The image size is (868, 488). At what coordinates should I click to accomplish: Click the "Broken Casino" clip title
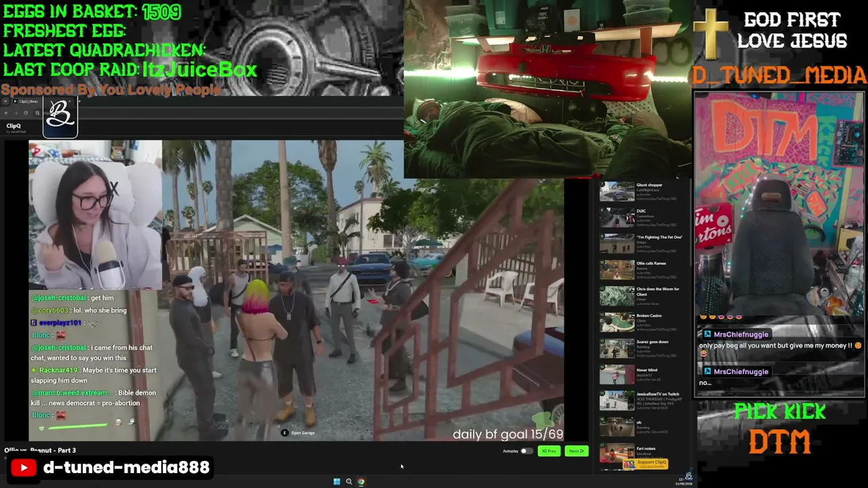(x=649, y=316)
